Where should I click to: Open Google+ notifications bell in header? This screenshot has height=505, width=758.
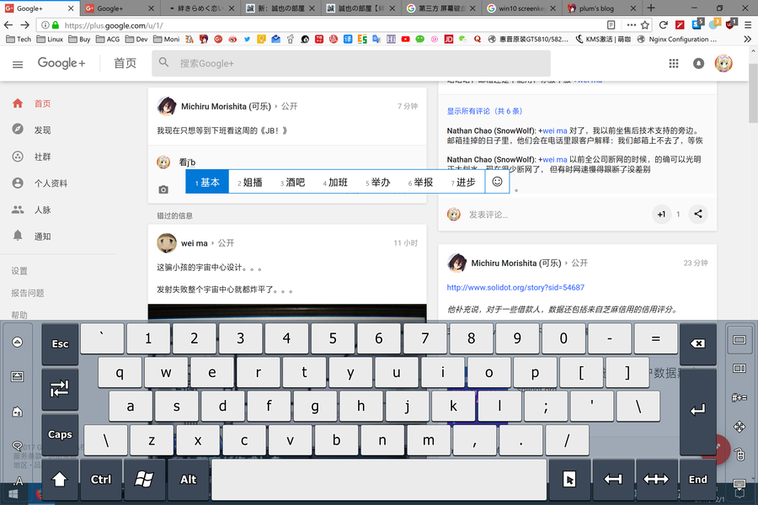[699, 63]
